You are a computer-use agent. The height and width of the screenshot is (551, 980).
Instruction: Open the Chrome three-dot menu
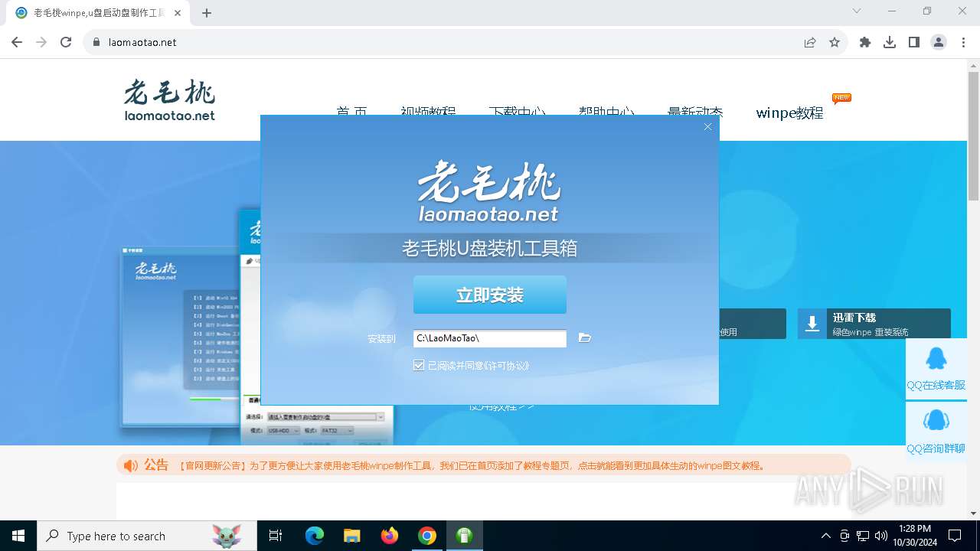point(963,42)
